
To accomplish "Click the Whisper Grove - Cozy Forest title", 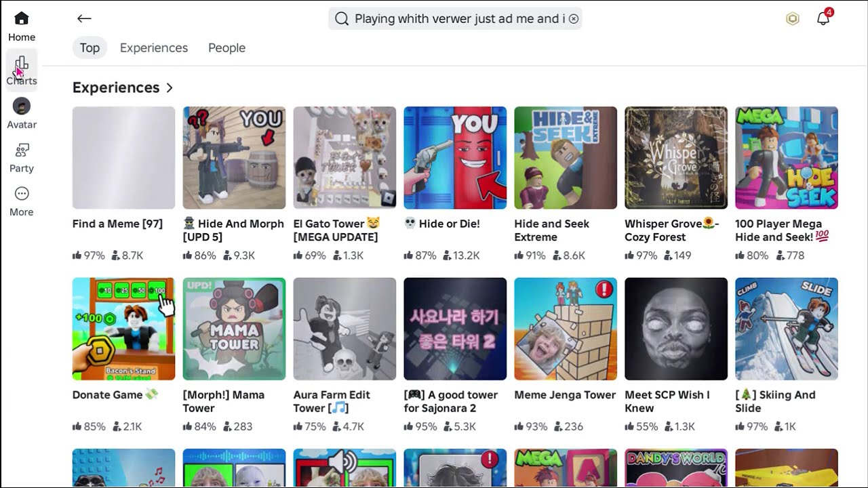I will coord(672,230).
